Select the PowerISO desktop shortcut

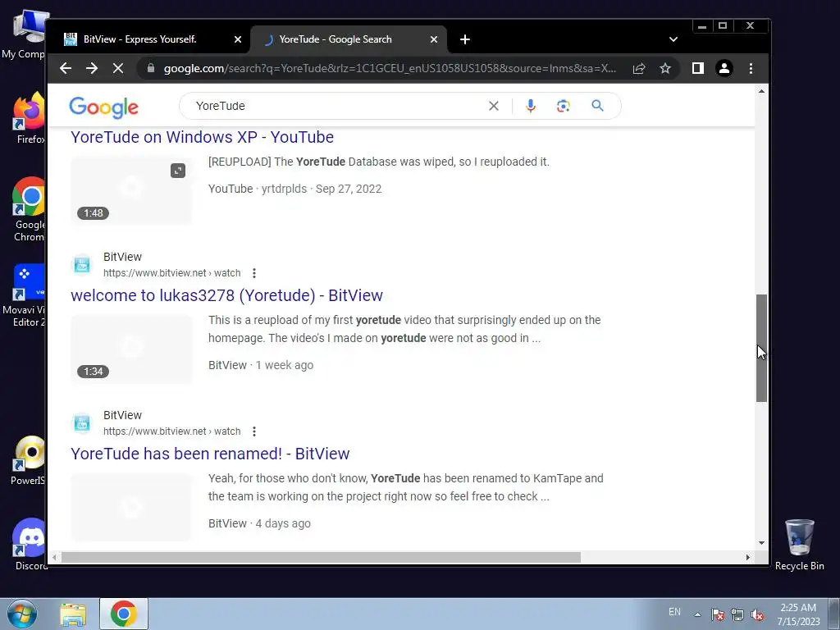point(29,461)
